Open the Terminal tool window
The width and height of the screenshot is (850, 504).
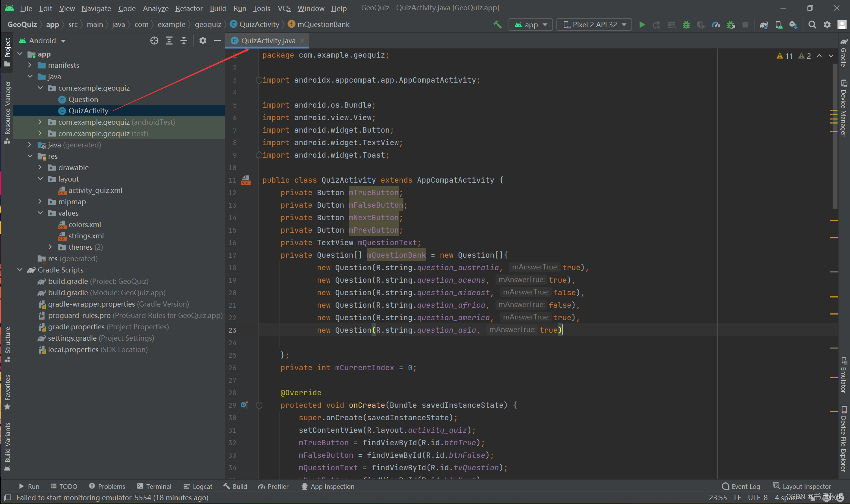pyautogui.click(x=154, y=487)
